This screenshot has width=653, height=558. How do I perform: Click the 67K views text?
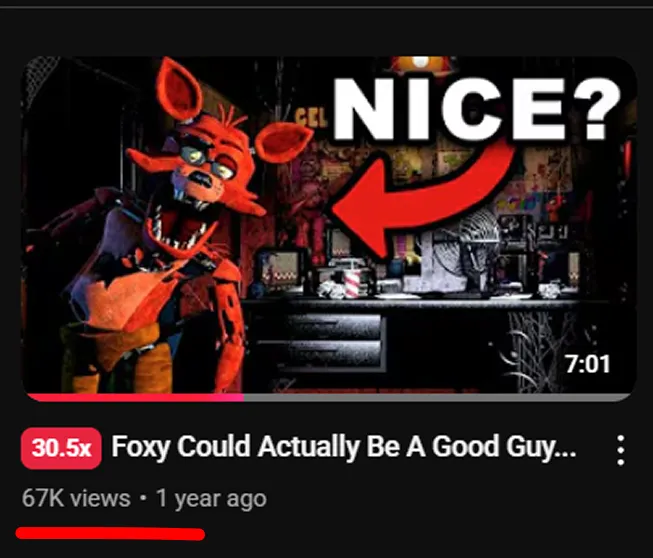pyautogui.click(x=76, y=498)
